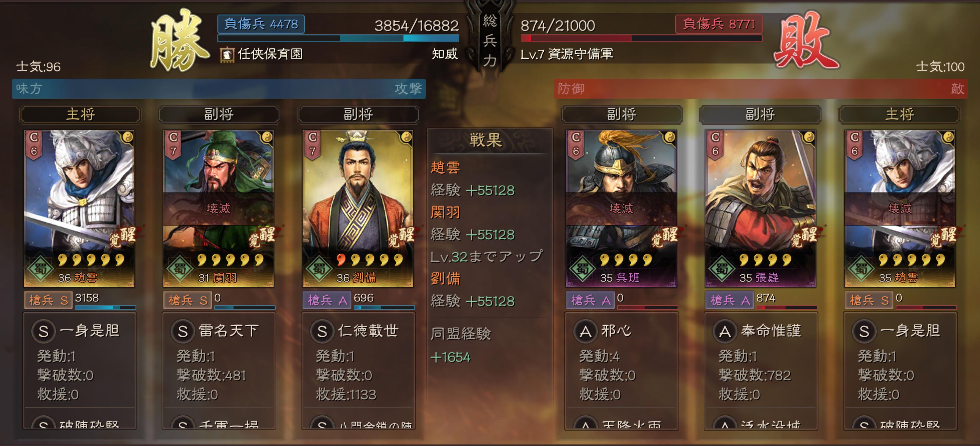This screenshot has width=980, height=446.
Task: Click the ally total troop strength bar
Action: (338, 39)
